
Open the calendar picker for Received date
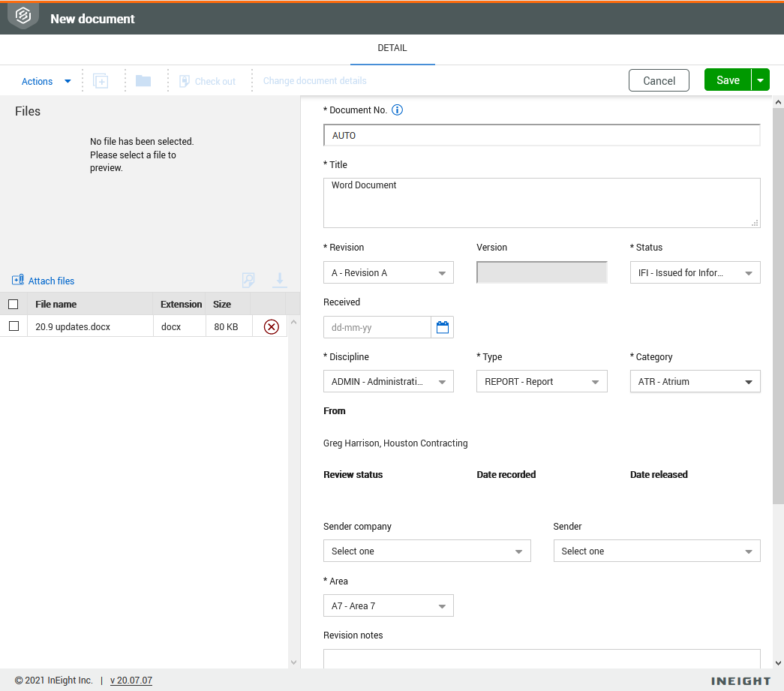point(443,327)
